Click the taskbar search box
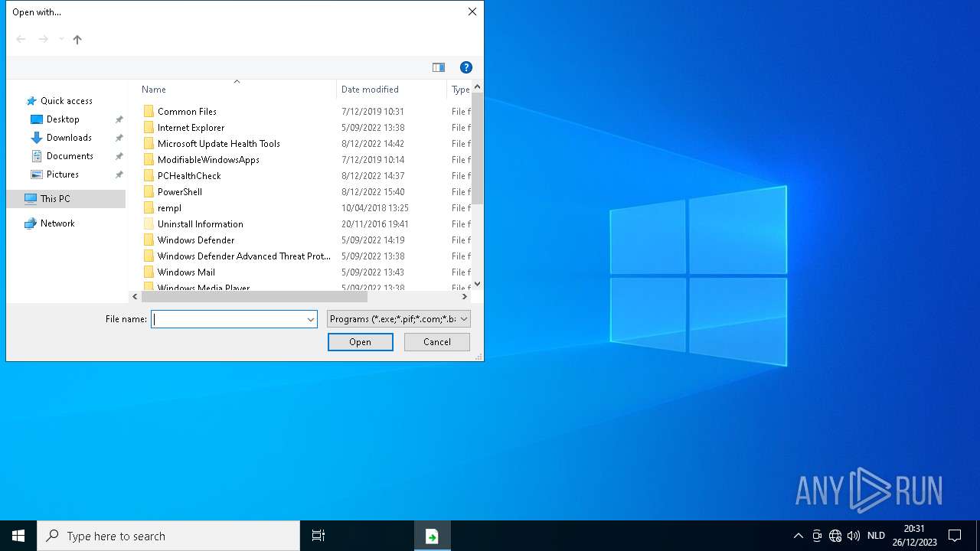Viewport: 980px width, 551px height. (168, 536)
